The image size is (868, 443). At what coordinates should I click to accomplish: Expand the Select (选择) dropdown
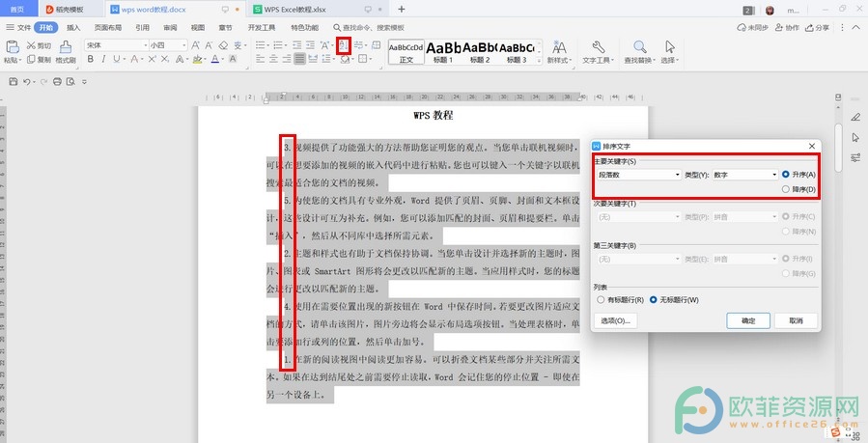677,60
